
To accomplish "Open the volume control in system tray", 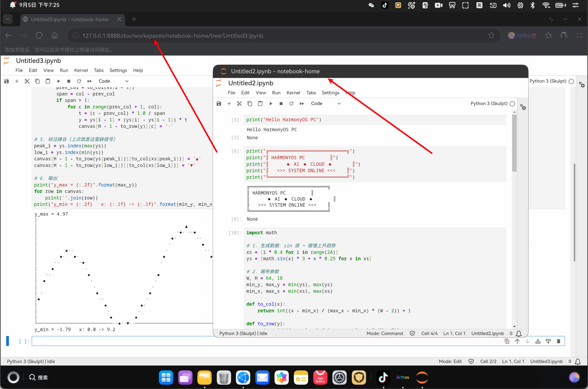I will point(506,5).
